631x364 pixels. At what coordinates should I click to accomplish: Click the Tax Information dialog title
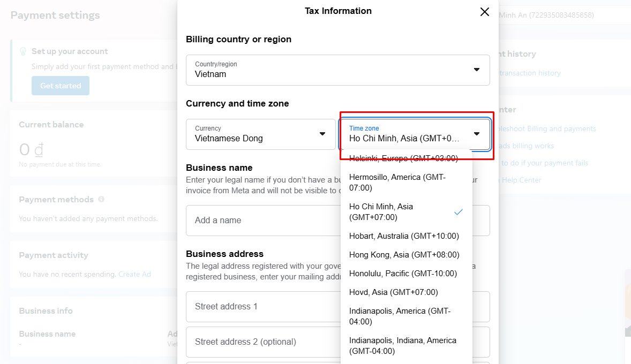pos(338,11)
